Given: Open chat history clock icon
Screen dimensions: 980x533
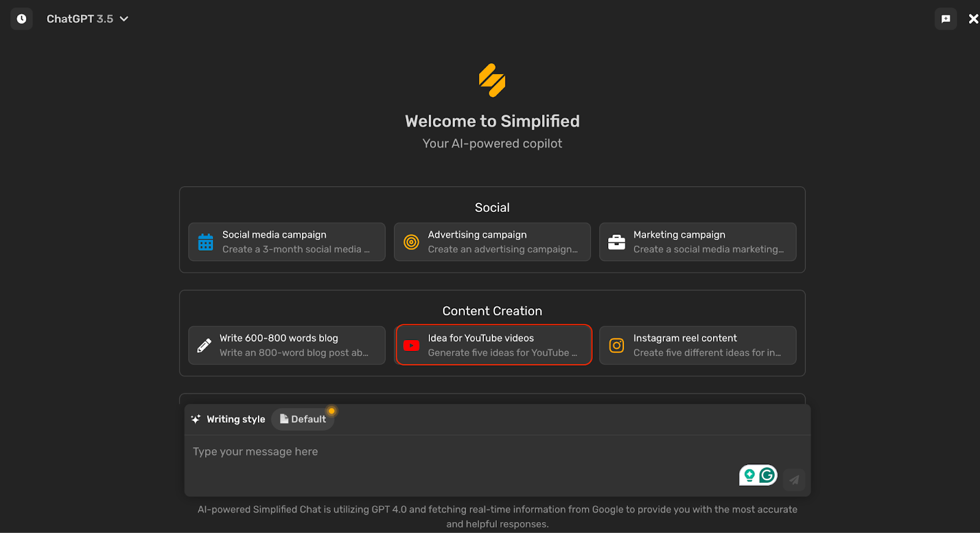Looking at the screenshot, I should point(21,19).
